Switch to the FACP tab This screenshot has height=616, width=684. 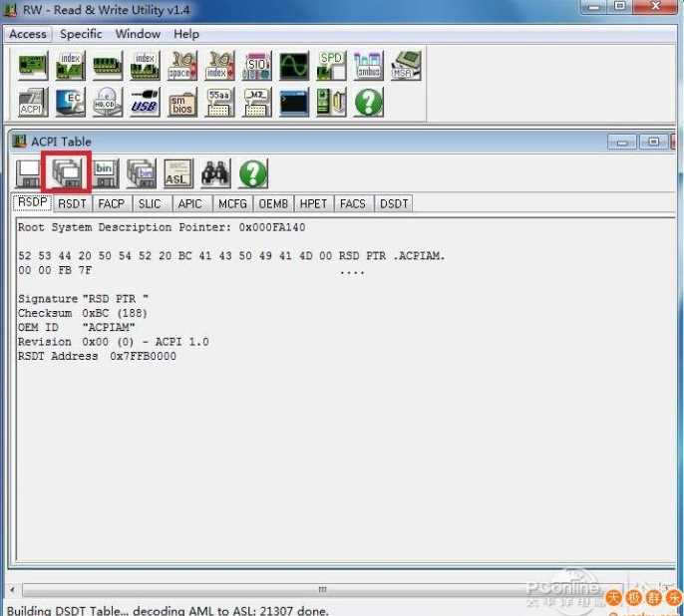(x=112, y=204)
